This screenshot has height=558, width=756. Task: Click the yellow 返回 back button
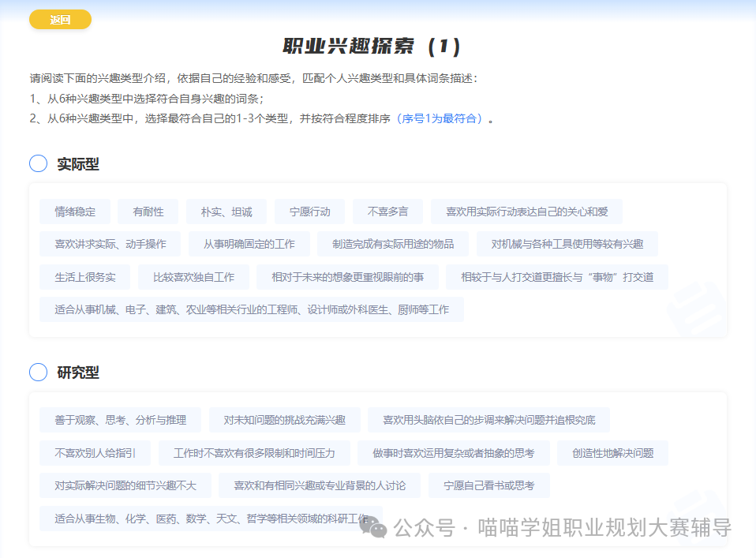coord(60,20)
